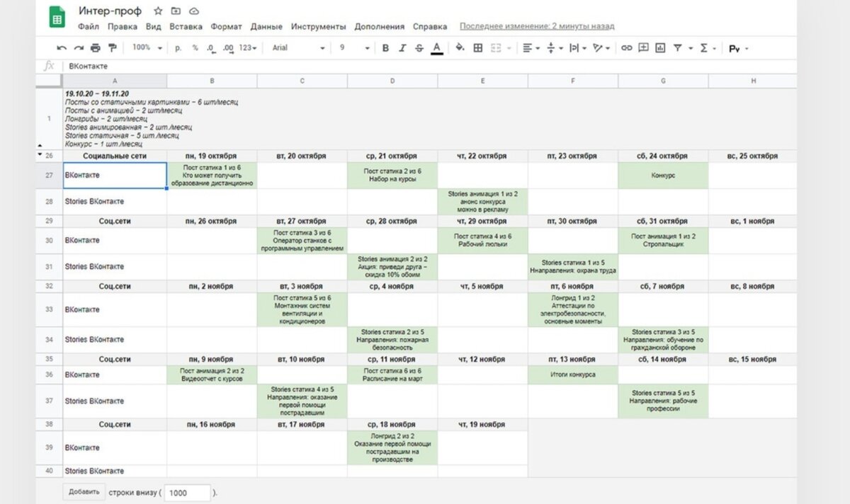Open the Вид menu
850x504 pixels.
click(x=154, y=26)
